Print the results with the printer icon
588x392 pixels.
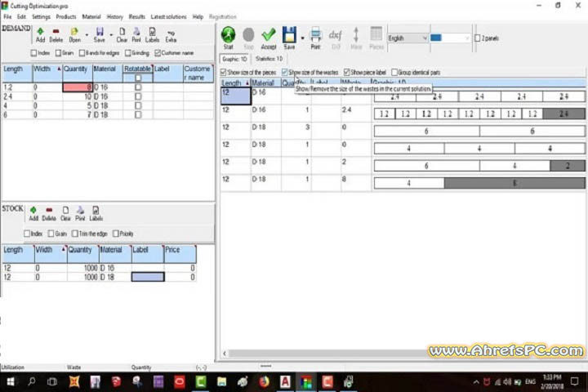[316, 34]
